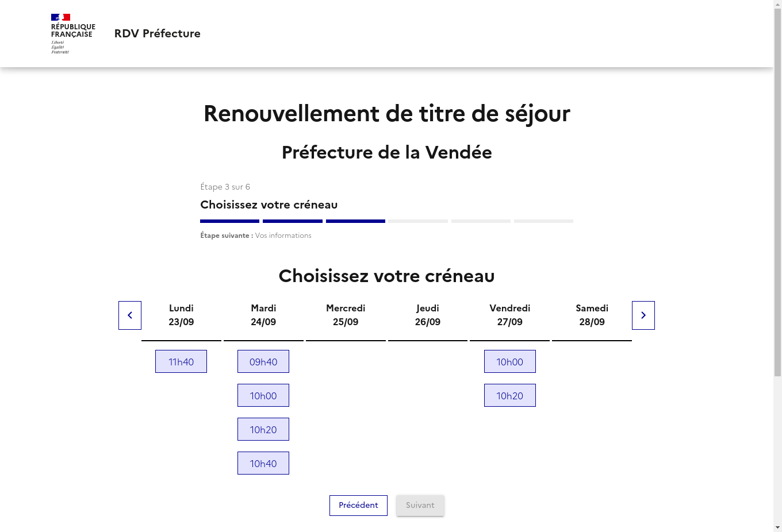The height and width of the screenshot is (532, 782).
Task: Select the 09h40 slot on Mardi 24/09
Action: [263, 361]
